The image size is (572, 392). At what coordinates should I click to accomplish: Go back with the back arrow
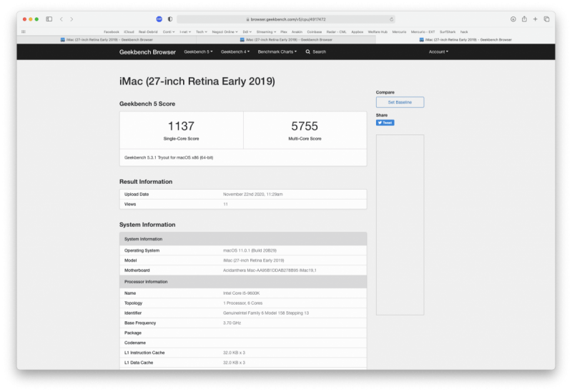click(61, 19)
